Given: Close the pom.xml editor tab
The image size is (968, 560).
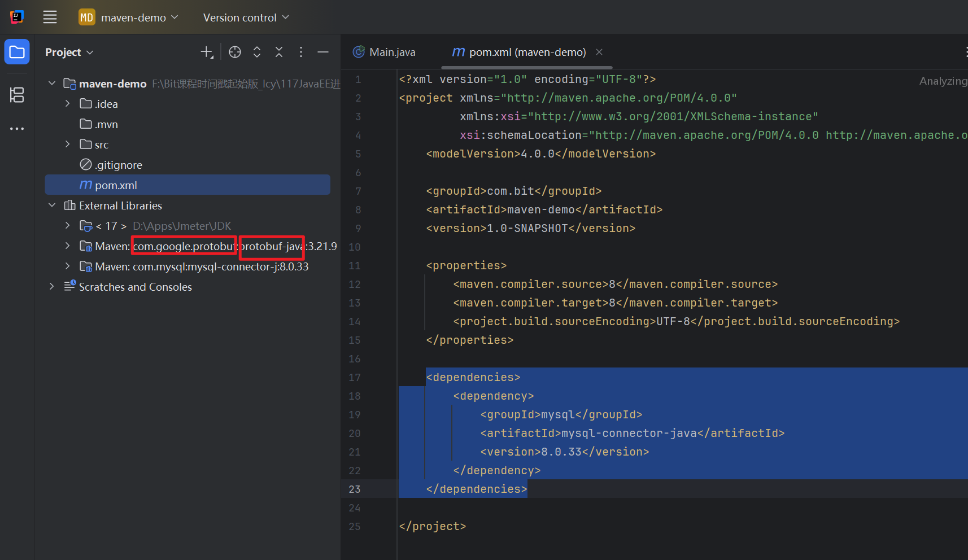Looking at the screenshot, I should pyautogui.click(x=599, y=52).
